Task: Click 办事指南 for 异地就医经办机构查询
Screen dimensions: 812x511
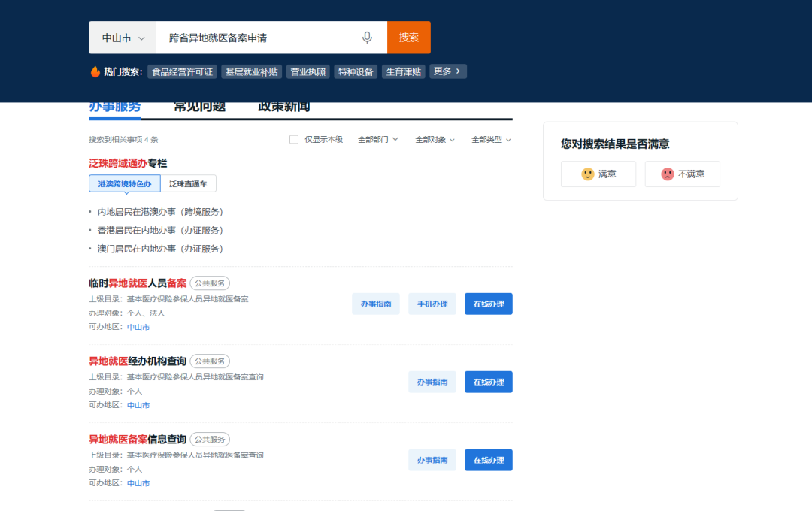Action: click(432, 382)
